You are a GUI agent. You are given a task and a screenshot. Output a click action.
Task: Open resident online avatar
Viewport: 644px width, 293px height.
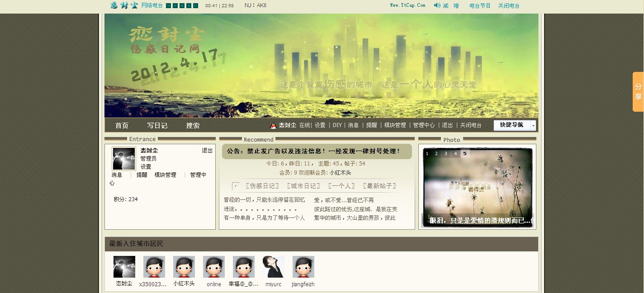pyautogui.click(x=214, y=267)
